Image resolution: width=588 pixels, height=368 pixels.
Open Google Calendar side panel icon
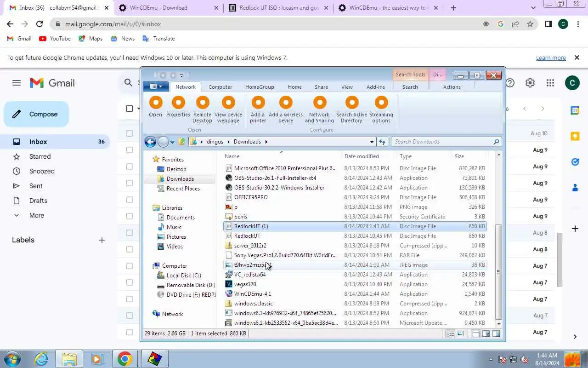[575, 110]
